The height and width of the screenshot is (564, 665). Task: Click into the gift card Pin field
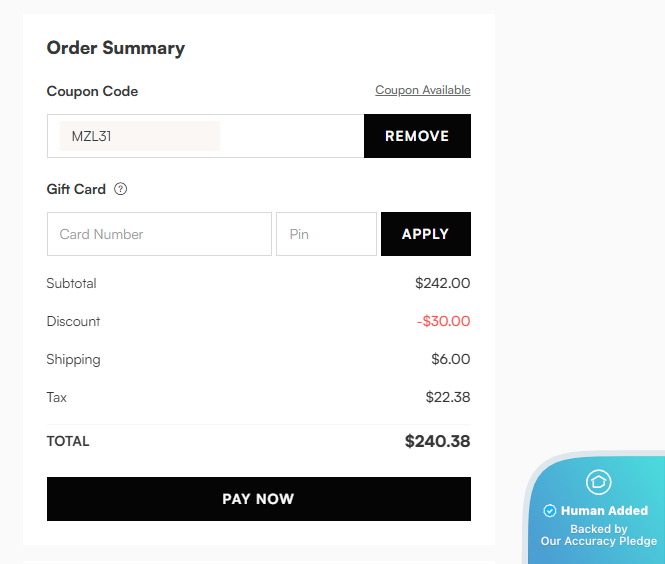(326, 234)
